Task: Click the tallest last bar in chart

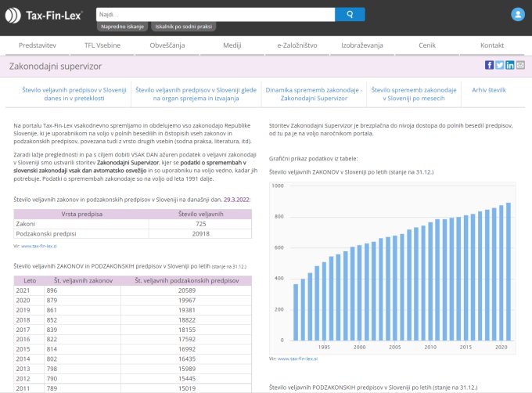Action: [x=509, y=272]
